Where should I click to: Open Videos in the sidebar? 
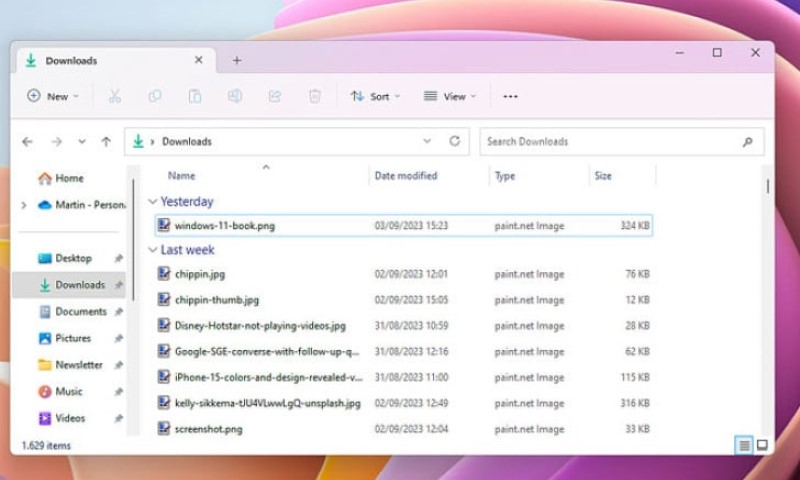[62, 418]
